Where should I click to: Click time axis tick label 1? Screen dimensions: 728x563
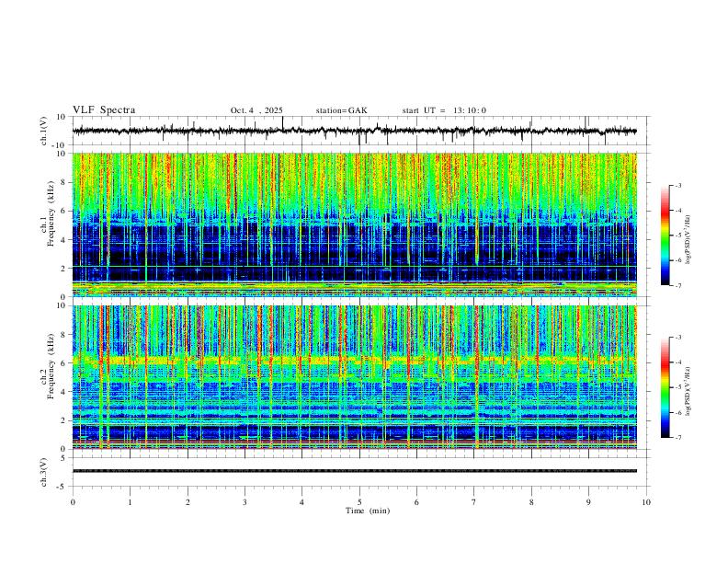(130, 502)
